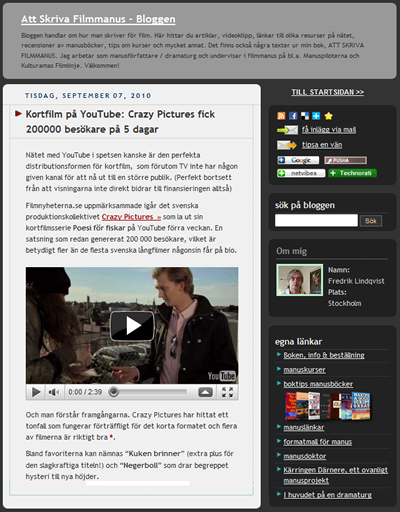Click the 'sök på bloggen' heading
The image size is (400, 512).
point(305,205)
